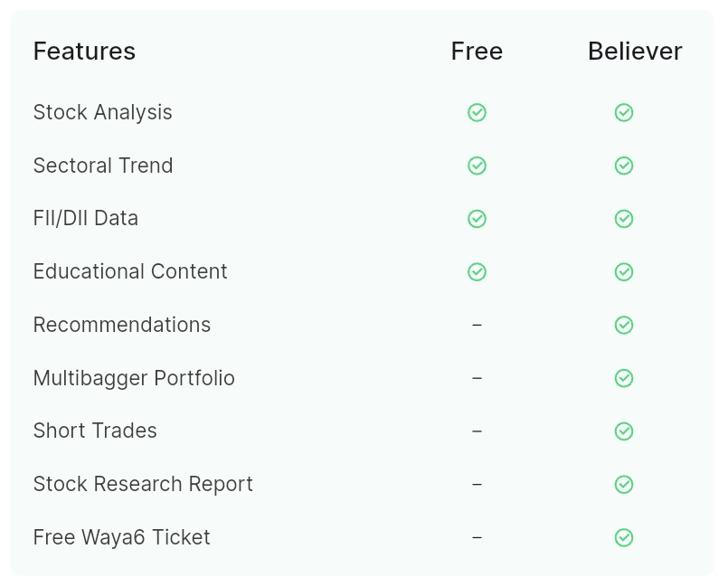Viewport: 728px width, 587px height.
Task: Click the Multibagger Portfolio feature label
Action: [x=134, y=378]
